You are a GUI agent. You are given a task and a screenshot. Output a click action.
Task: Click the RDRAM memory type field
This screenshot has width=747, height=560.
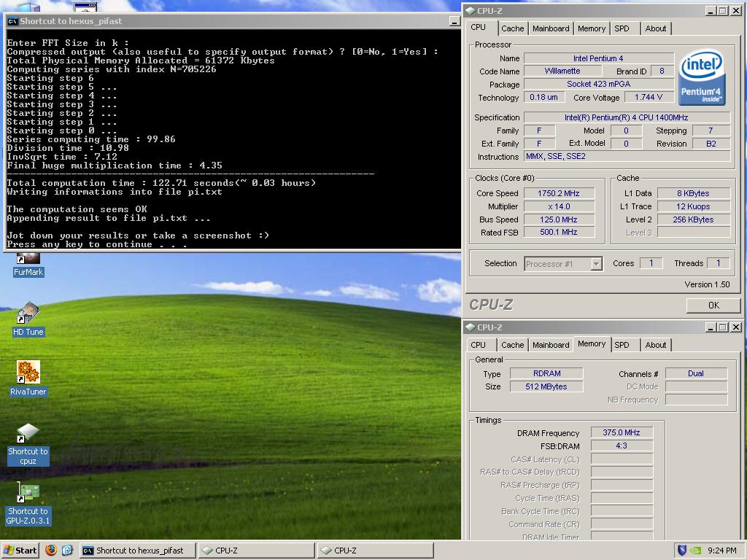point(546,373)
